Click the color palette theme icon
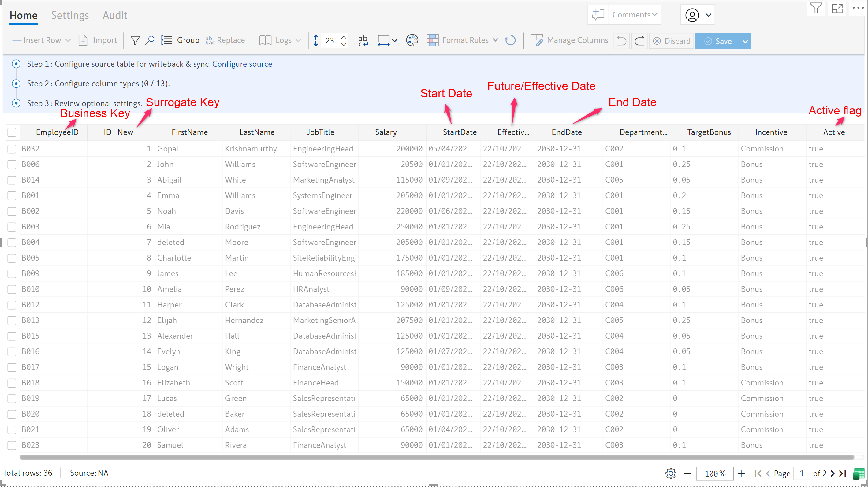This screenshot has height=487, width=868. point(412,40)
